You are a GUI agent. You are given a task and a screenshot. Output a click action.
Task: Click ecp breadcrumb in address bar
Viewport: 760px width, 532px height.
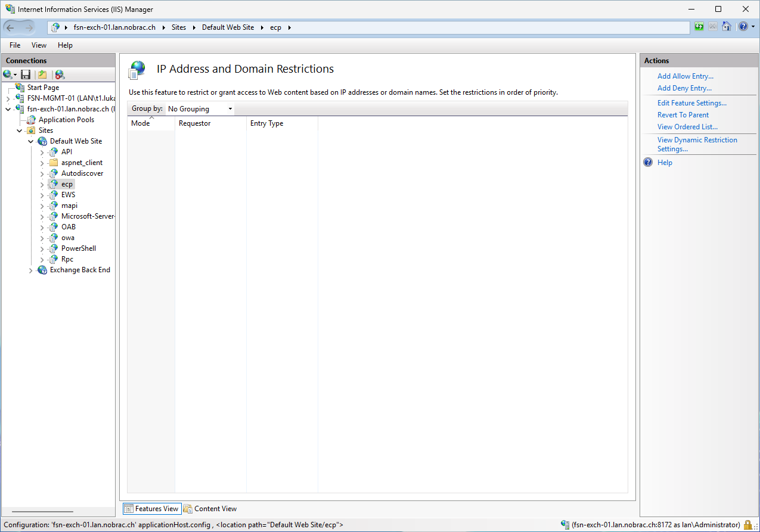[275, 27]
